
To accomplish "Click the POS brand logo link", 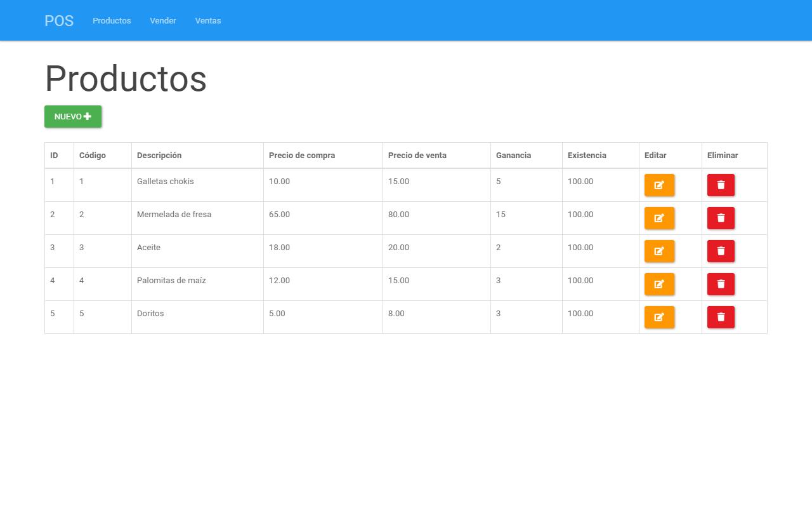I will [59, 21].
